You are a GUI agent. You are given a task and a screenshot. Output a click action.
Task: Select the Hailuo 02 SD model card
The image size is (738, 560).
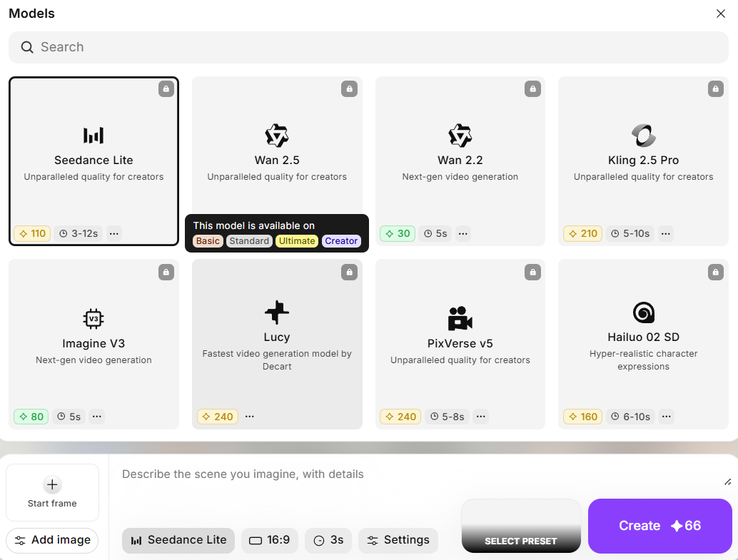[643, 343]
